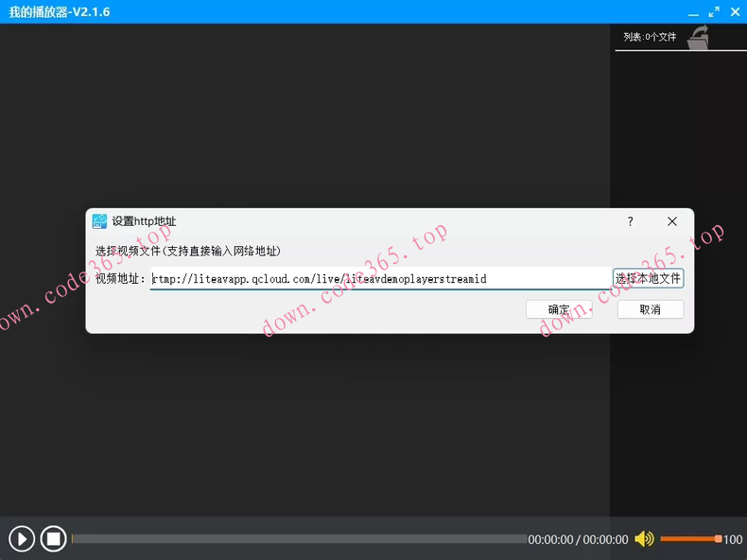
Task: Click the 列表:0个文件 playlist label
Action: click(x=650, y=38)
